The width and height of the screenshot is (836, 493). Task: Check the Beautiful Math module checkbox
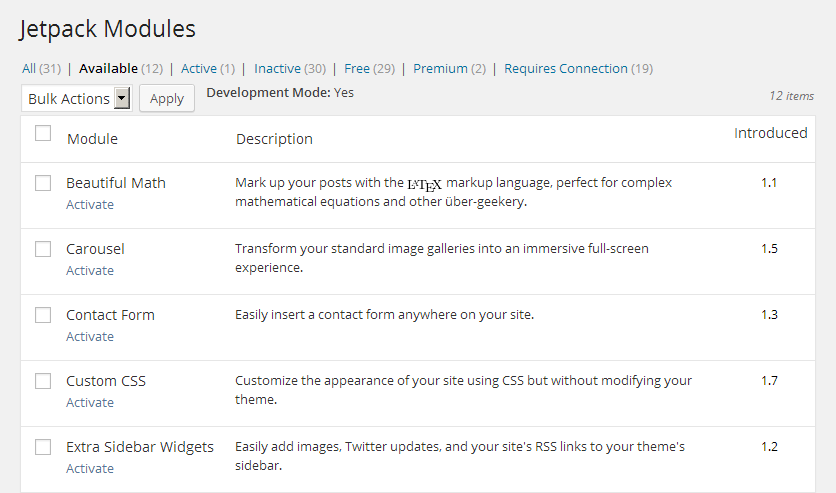coord(43,183)
